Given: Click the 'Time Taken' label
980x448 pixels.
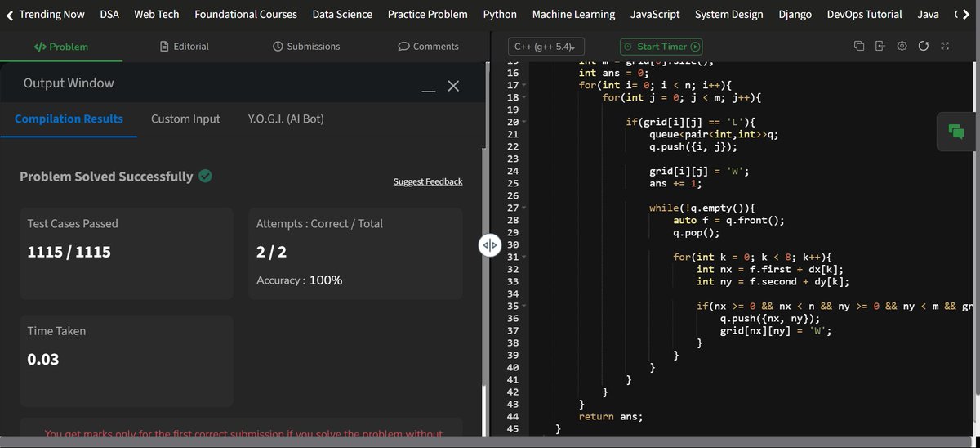Looking at the screenshot, I should pos(56,331).
